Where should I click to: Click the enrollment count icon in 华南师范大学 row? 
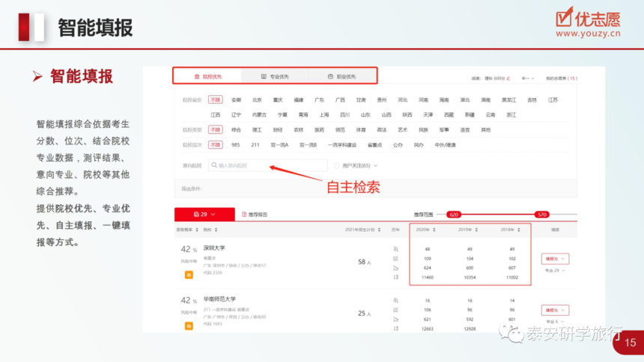pos(396,301)
